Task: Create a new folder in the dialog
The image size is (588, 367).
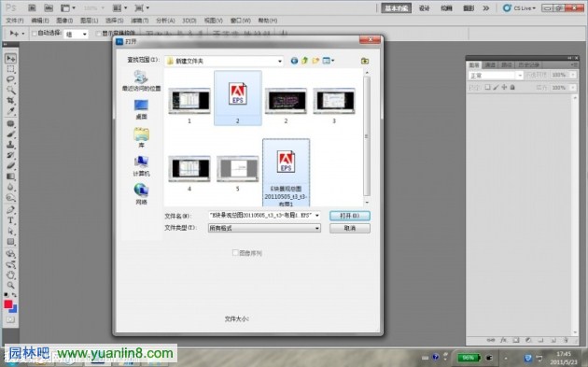Action: click(x=315, y=61)
